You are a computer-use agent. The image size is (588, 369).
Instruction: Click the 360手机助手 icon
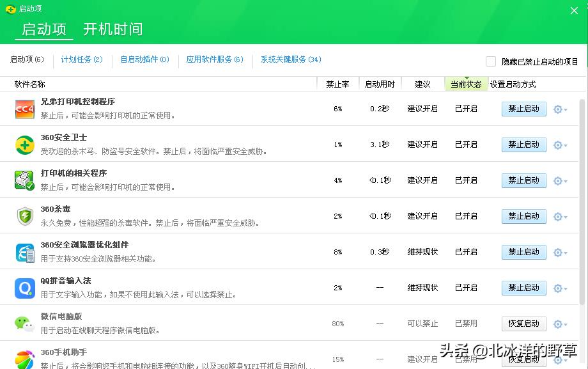(x=24, y=359)
